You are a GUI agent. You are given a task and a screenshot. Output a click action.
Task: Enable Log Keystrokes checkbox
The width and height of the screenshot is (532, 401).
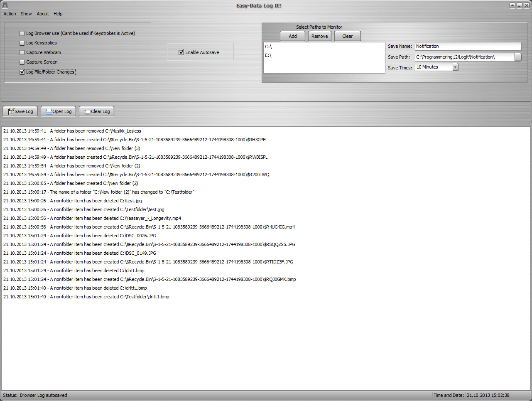pyautogui.click(x=22, y=43)
